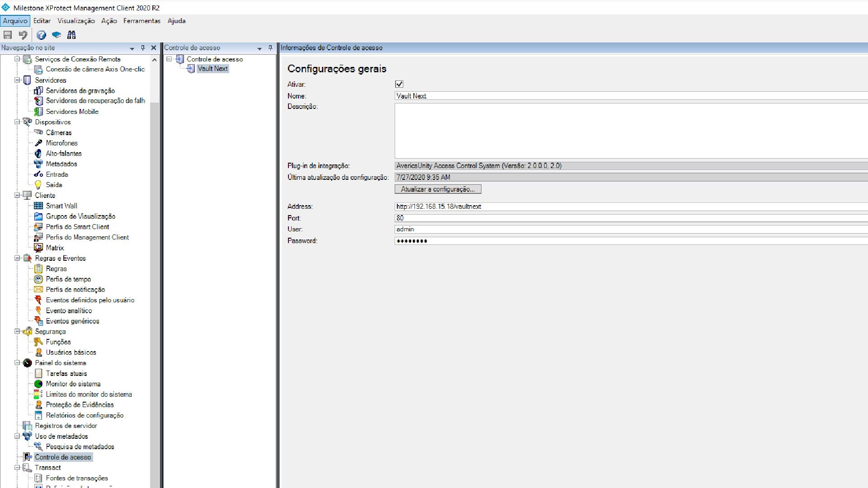
Task: Select Vault Next in access control tree
Action: pyautogui.click(x=212, y=69)
